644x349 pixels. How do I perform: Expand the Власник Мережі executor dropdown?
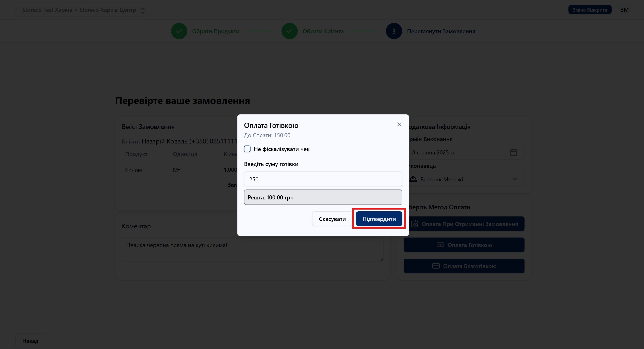pyautogui.click(x=515, y=179)
